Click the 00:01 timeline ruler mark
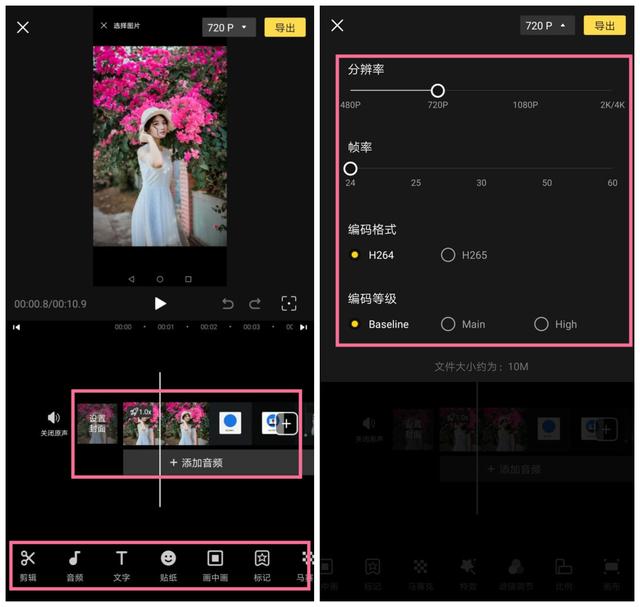 tap(166, 327)
